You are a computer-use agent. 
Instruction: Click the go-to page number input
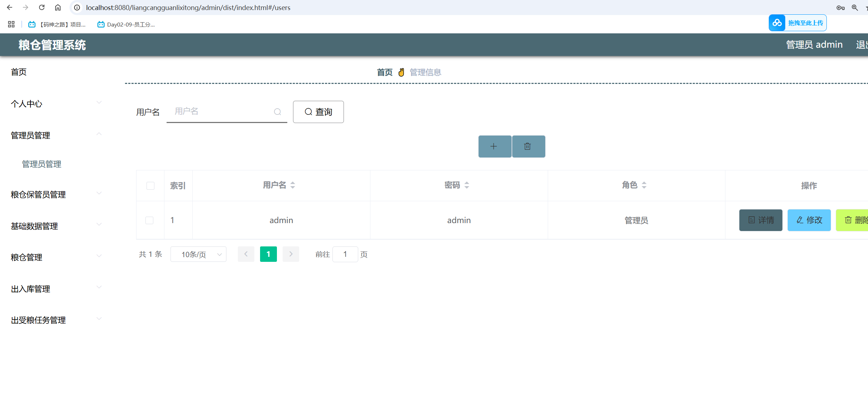click(345, 254)
